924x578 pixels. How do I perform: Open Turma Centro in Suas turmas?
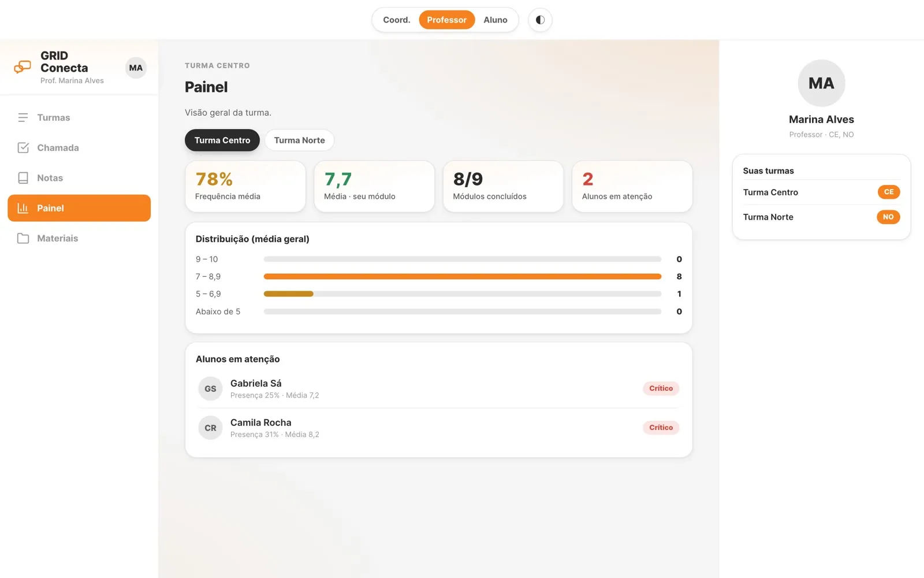[x=821, y=192]
